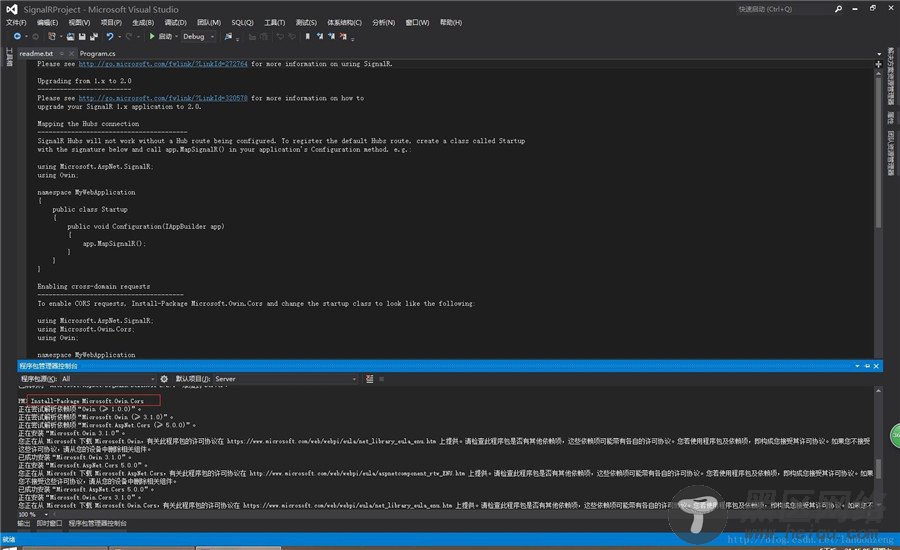
Task: Open the SQL(Q) menu
Action: coord(242,22)
